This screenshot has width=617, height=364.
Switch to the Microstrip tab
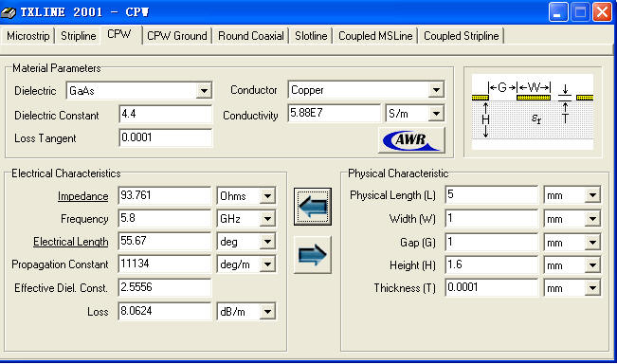coord(28,36)
